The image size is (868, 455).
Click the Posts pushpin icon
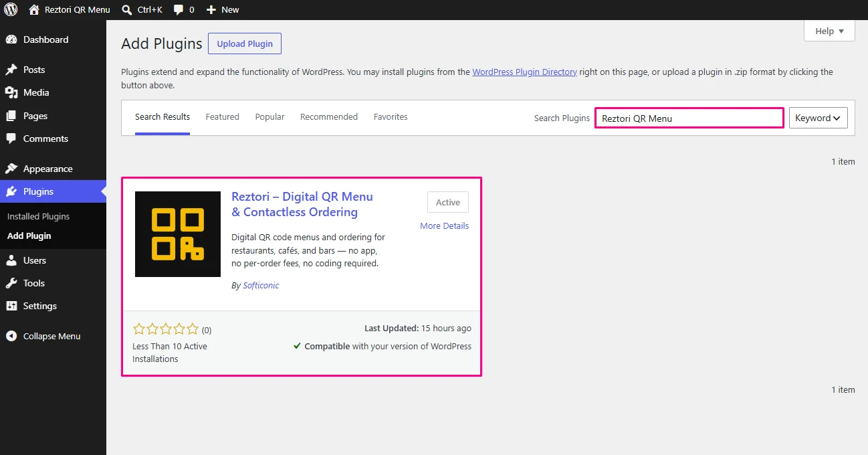[11, 70]
